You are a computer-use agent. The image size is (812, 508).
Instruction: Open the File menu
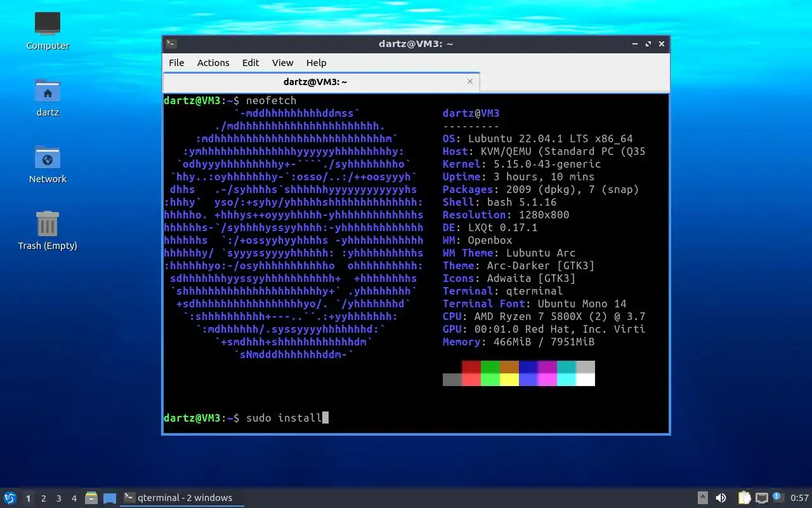click(x=176, y=62)
